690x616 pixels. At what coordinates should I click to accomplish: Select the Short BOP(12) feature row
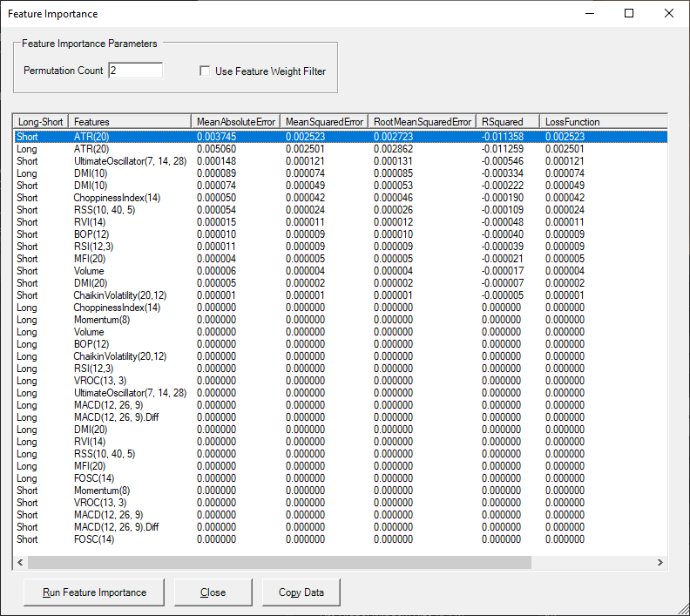341,234
